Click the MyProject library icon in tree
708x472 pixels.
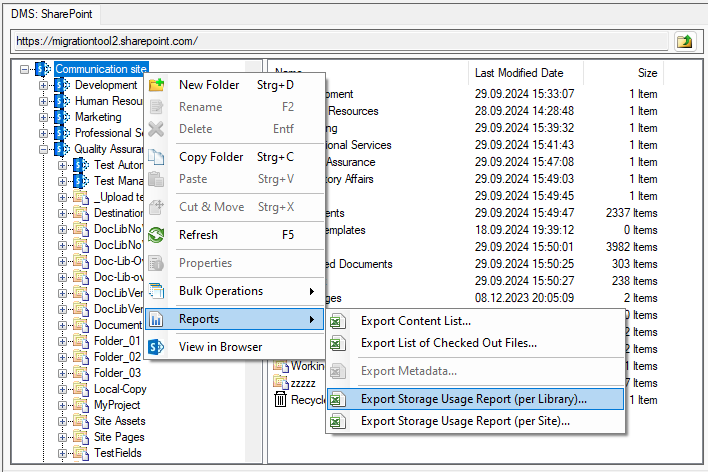pos(81,405)
